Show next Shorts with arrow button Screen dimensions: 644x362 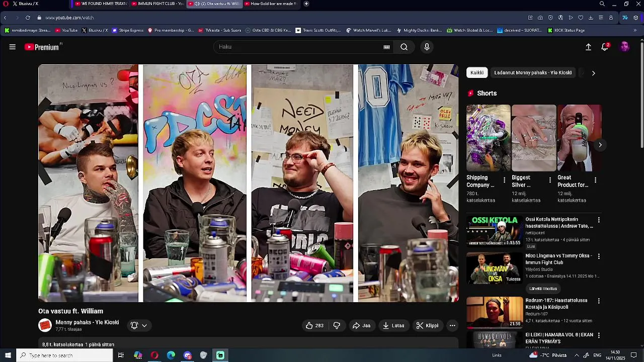click(600, 145)
